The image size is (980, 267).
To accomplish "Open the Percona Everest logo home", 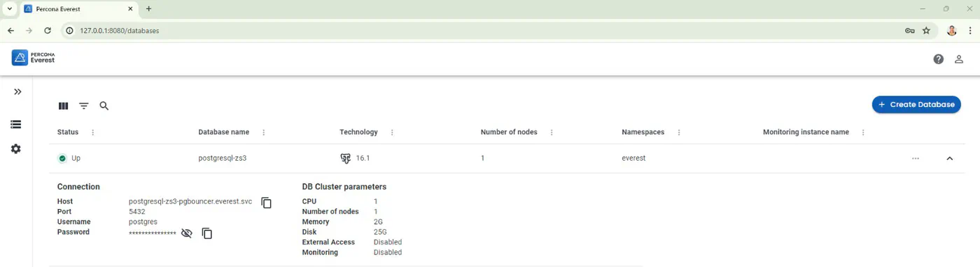I will pyautogui.click(x=34, y=58).
